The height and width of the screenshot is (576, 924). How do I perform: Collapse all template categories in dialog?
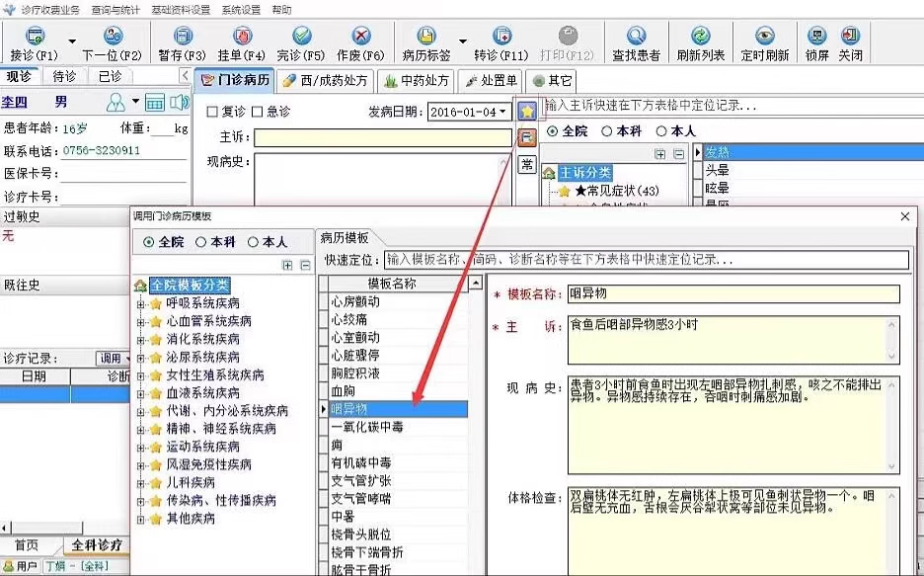pos(305,266)
